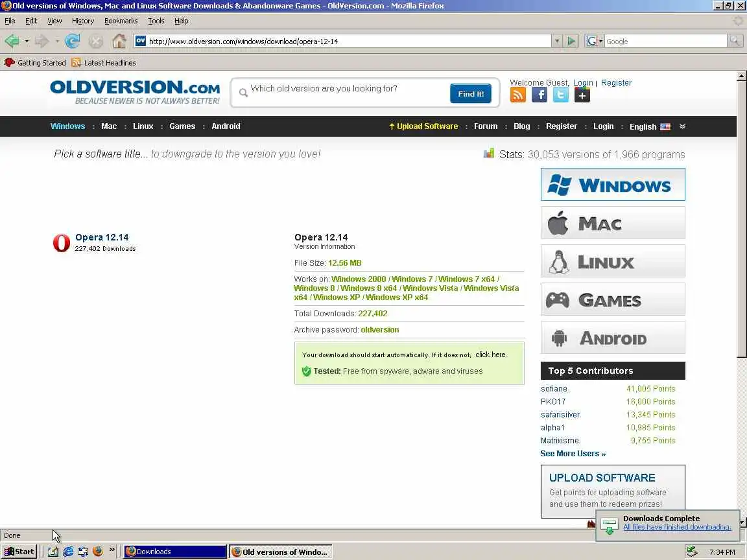The height and width of the screenshot is (560, 747).
Task: Click into the URL address bar
Action: (x=349, y=41)
